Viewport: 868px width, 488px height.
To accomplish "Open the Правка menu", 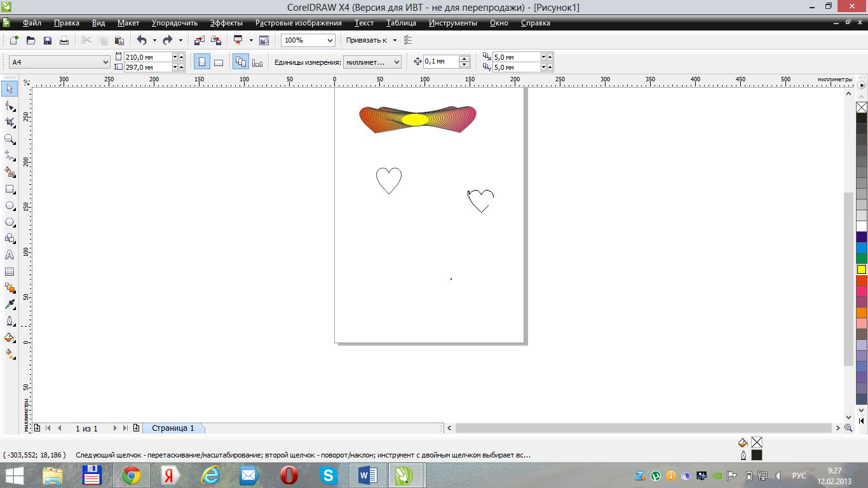I will point(67,23).
